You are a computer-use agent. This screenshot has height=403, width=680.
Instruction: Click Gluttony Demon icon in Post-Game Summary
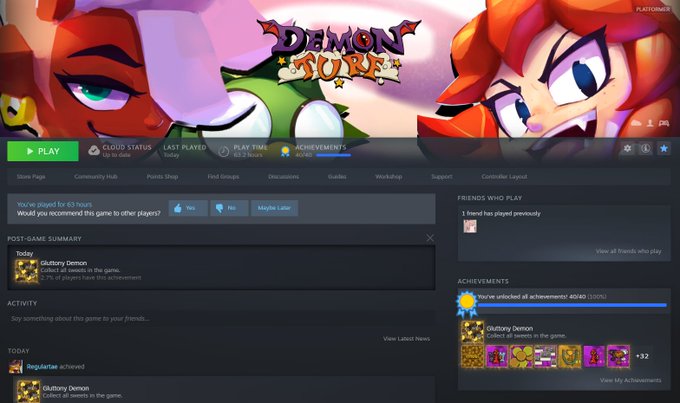26,271
